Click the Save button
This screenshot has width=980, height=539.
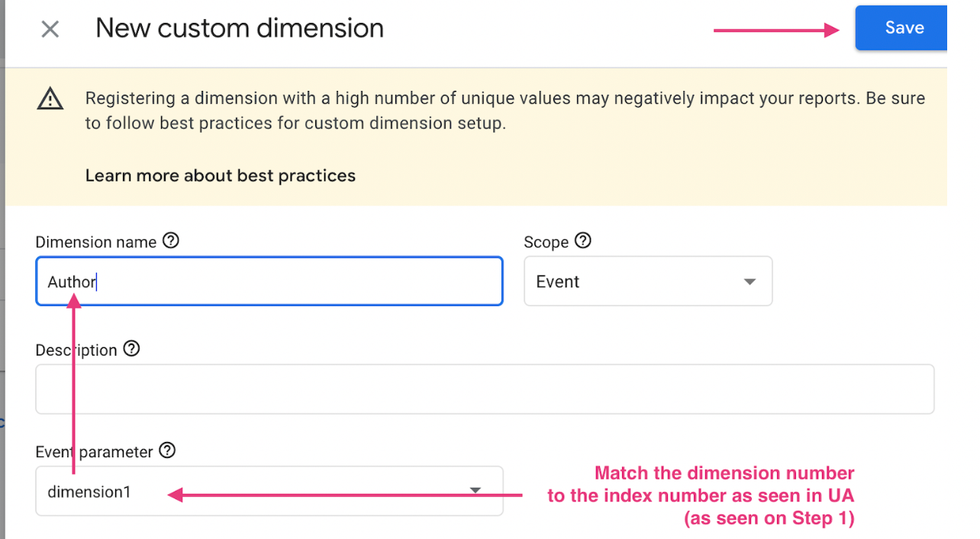902,28
